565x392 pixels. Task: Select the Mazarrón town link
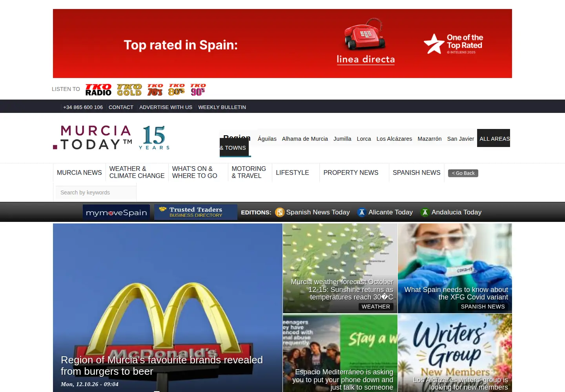(x=430, y=139)
